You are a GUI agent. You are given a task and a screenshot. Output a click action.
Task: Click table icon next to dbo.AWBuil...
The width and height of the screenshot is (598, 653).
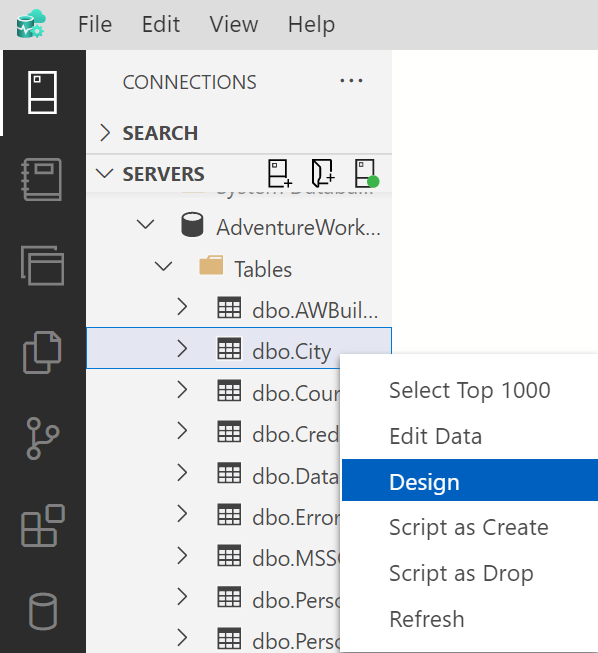[229, 307]
